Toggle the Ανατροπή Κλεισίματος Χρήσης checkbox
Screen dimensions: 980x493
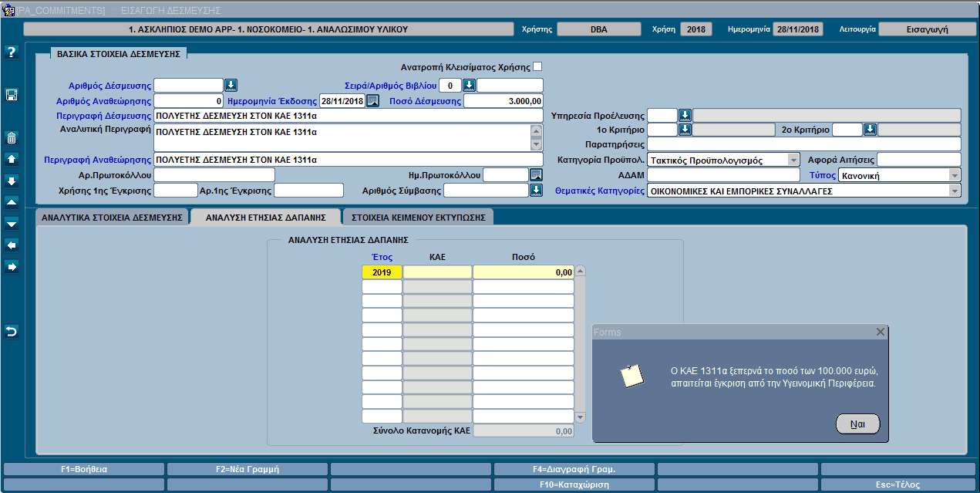coord(537,66)
